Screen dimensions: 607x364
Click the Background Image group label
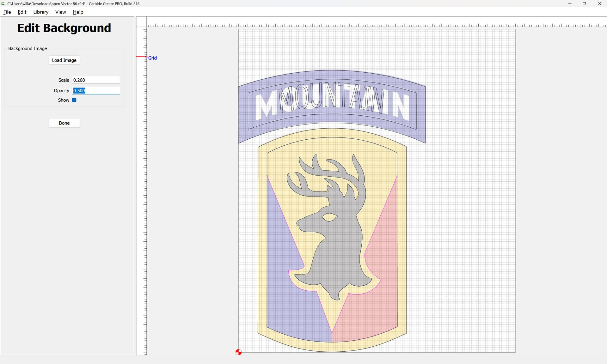coord(28,48)
